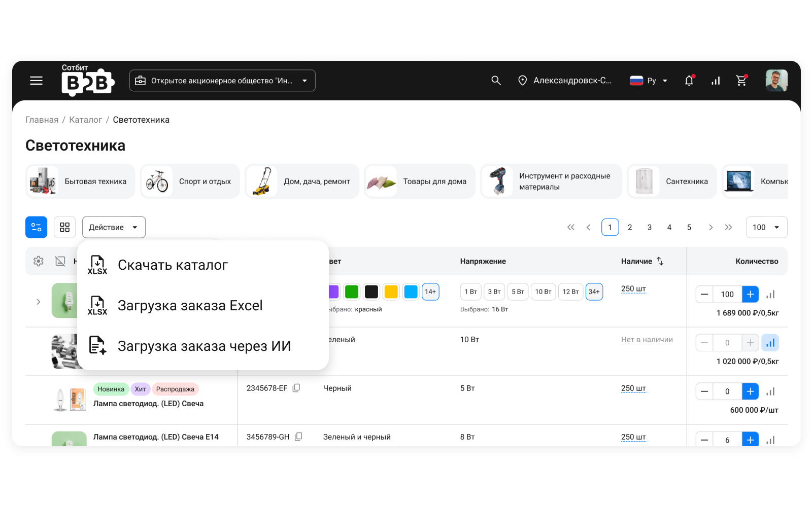The image size is (812, 505).
Task: Open user profile avatar
Action: 776,81
